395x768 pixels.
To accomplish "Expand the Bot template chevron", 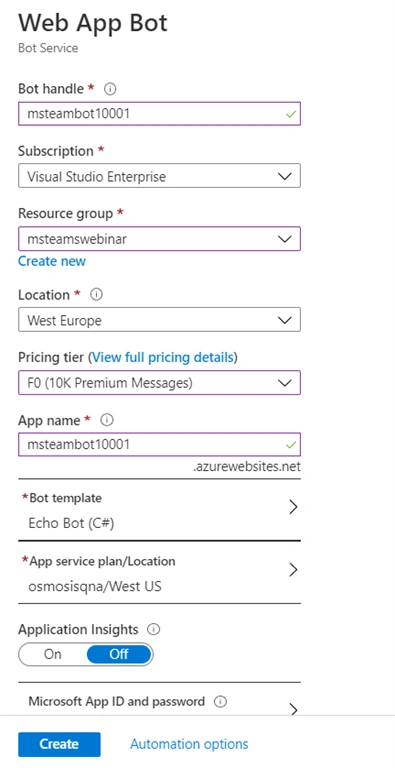I will 293,506.
